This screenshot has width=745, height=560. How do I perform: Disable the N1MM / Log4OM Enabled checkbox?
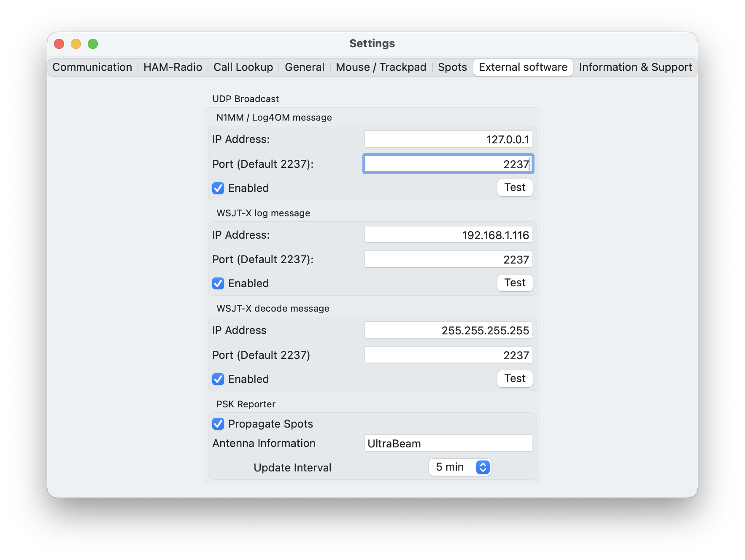(218, 188)
